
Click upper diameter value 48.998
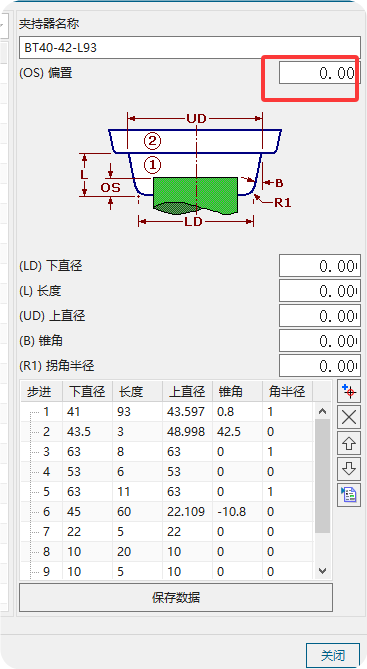click(186, 432)
